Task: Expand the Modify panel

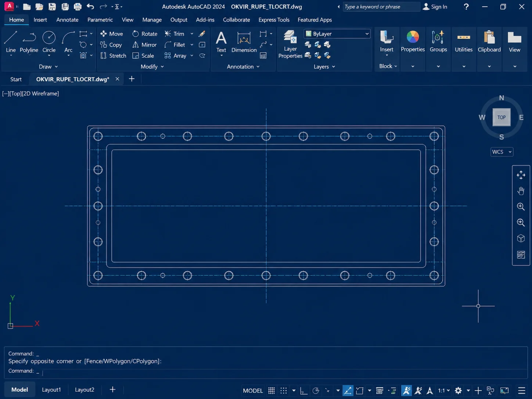Action: [152, 66]
